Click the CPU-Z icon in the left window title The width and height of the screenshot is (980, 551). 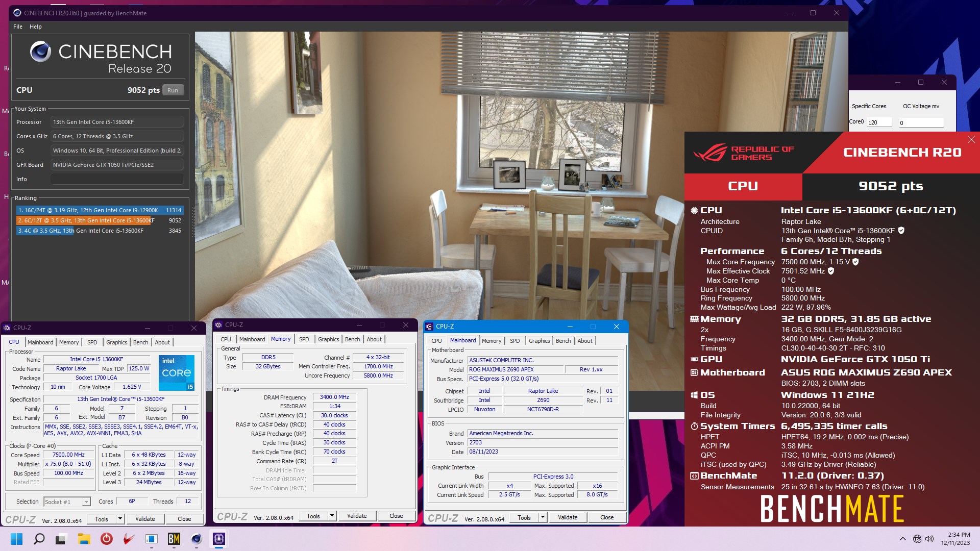(x=8, y=328)
